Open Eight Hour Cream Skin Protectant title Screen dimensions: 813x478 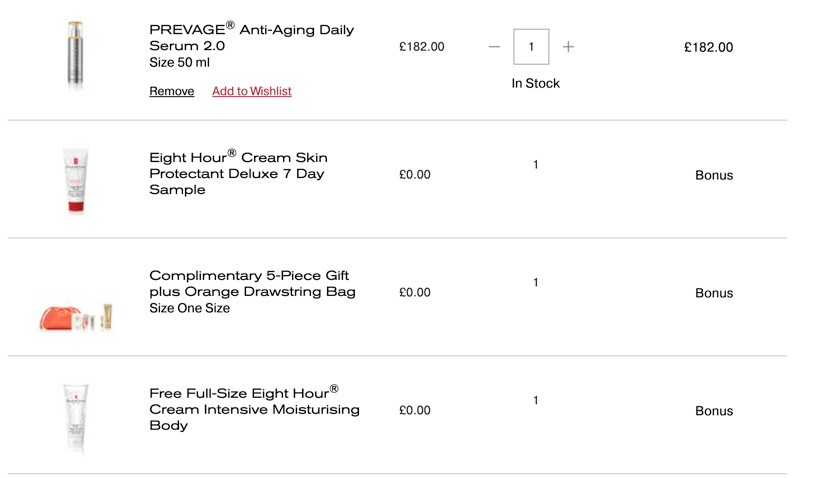[239, 173]
